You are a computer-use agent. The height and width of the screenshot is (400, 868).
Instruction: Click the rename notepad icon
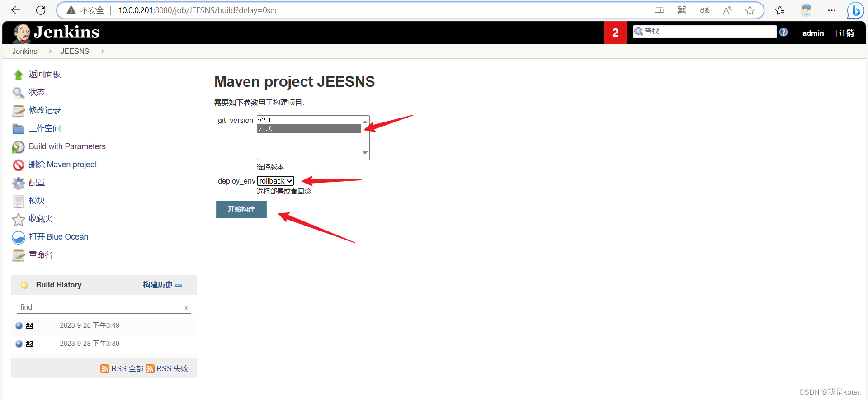click(19, 255)
